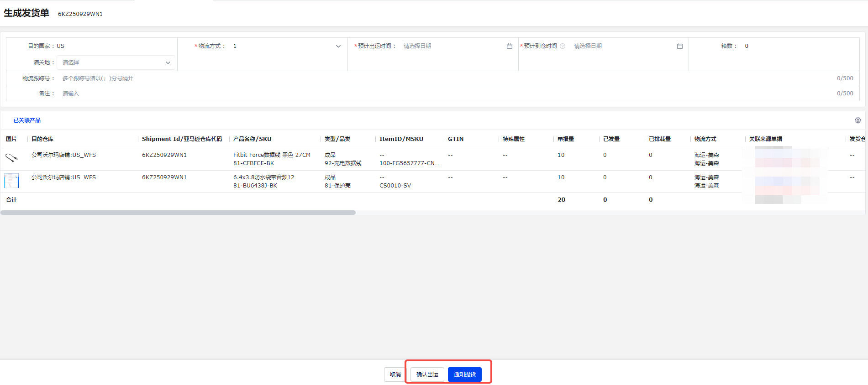868x385 pixels.
Task: Click MSKU text CS0010-SV
Action: (x=395, y=186)
